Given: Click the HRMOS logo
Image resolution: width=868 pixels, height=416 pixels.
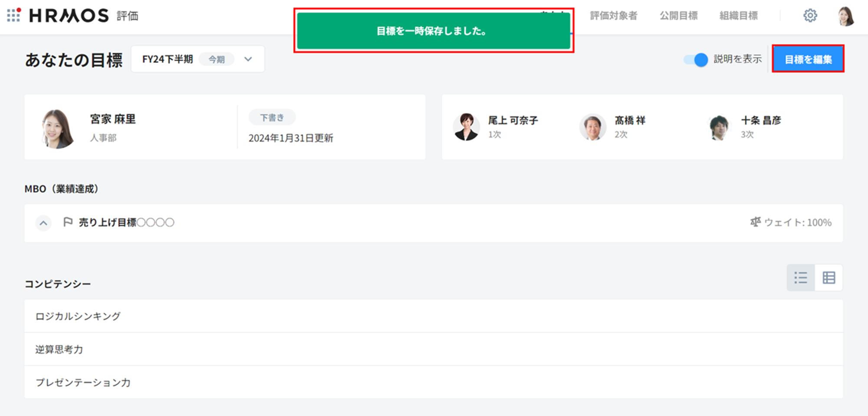Looking at the screenshot, I should tap(69, 16).
